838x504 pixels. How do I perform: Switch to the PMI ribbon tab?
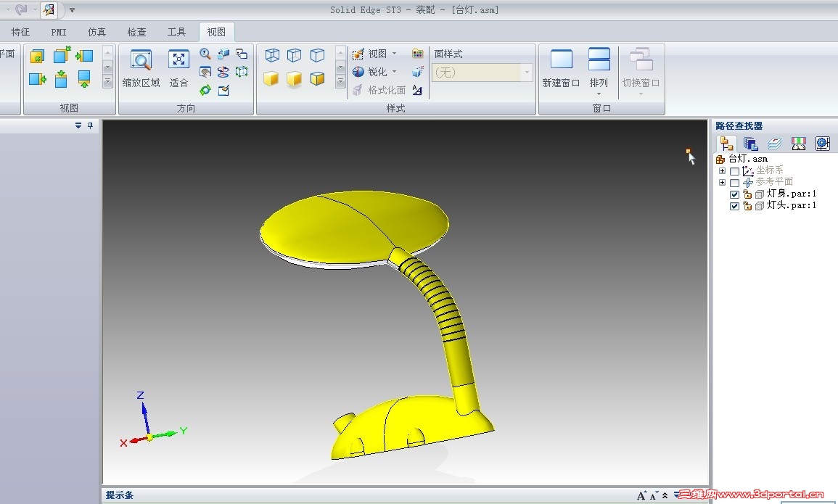(59, 32)
